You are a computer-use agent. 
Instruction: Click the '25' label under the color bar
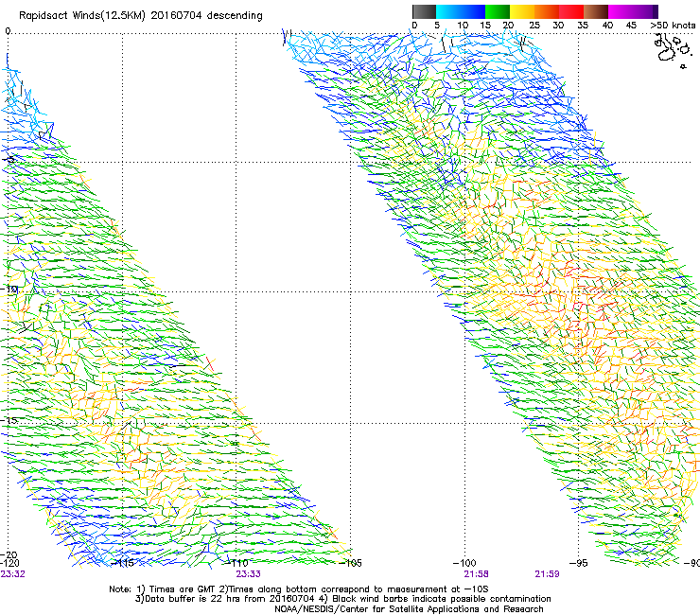534,26
